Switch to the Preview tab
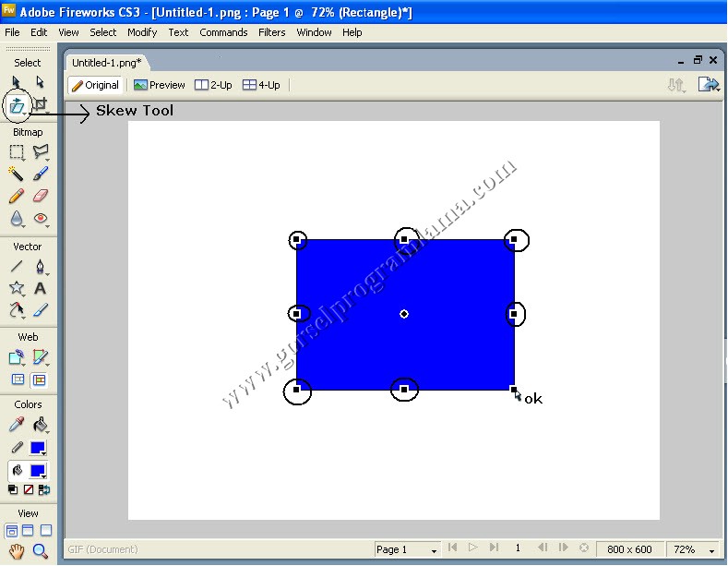 [160, 85]
